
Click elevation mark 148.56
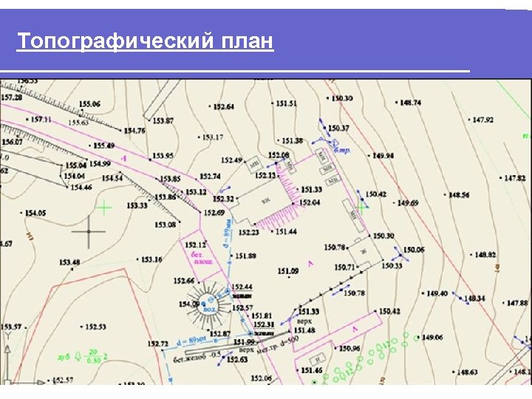click(459, 195)
